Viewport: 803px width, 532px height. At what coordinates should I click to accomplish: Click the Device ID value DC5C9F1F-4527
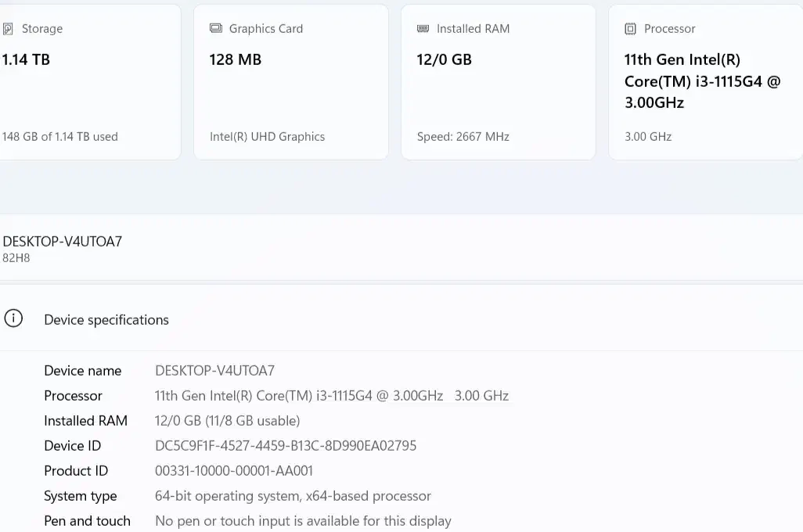click(x=286, y=446)
